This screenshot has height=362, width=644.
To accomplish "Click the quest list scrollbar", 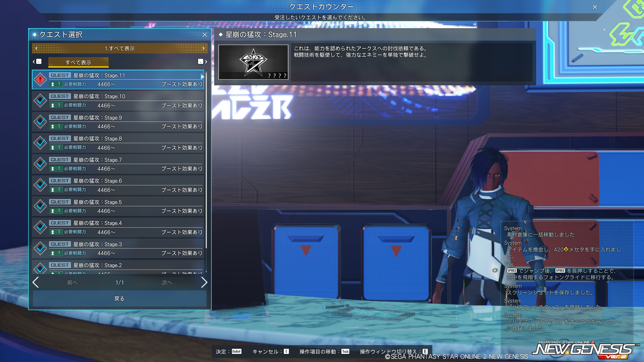I will pos(206,160).
